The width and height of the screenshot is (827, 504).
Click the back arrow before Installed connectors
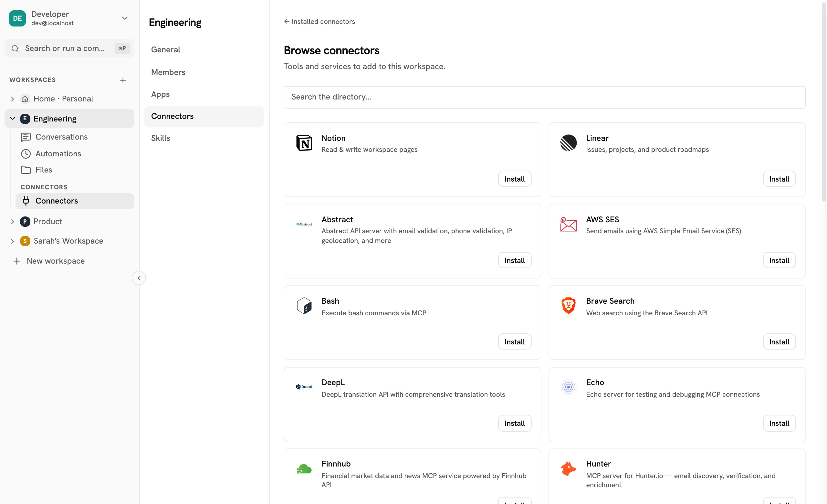[x=287, y=21]
